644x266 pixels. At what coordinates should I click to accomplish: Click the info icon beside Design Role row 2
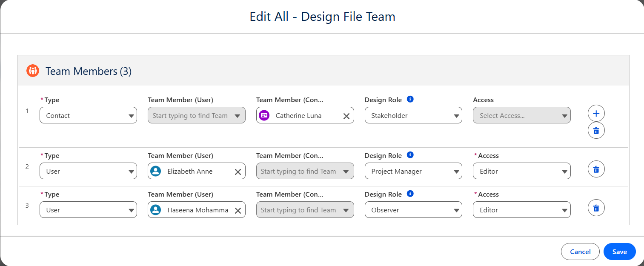pos(409,155)
